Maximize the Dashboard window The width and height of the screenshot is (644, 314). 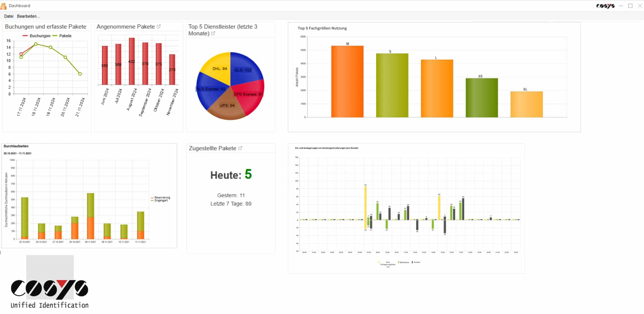tap(630, 6)
